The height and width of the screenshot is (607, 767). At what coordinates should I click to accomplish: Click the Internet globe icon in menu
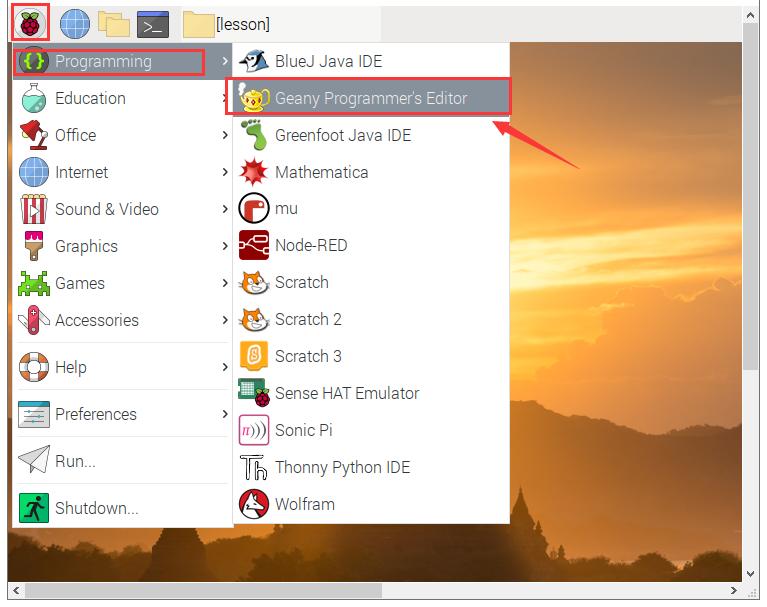[x=34, y=172]
